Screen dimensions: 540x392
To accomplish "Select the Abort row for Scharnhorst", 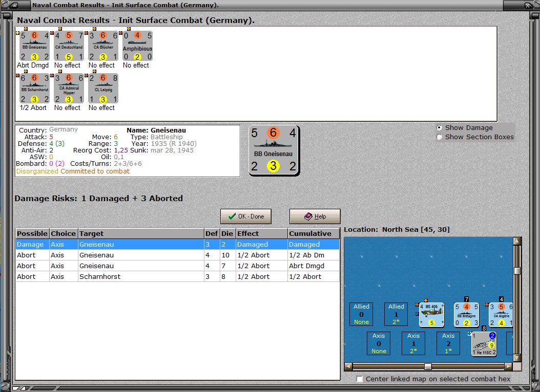I will click(x=177, y=276).
